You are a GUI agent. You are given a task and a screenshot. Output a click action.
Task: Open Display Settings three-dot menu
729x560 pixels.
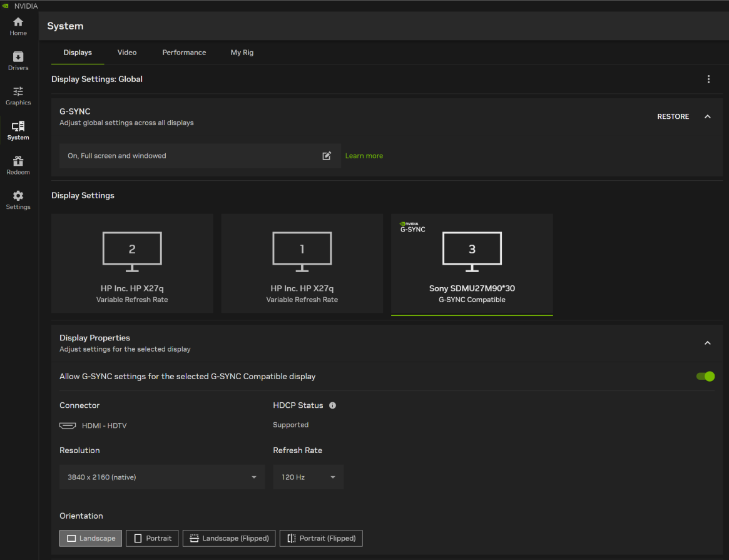point(708,79)
